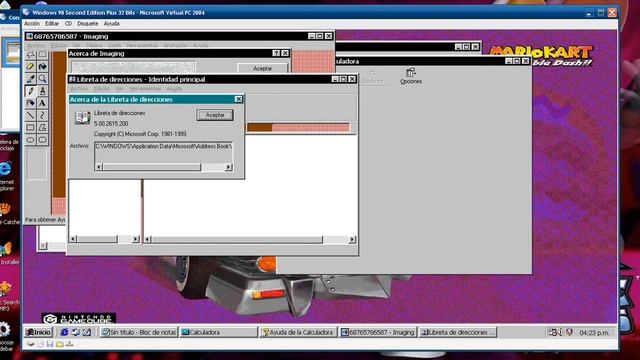
Task: Select the Pencil tool
Action: pyautogui.click(x=30, y=91)
